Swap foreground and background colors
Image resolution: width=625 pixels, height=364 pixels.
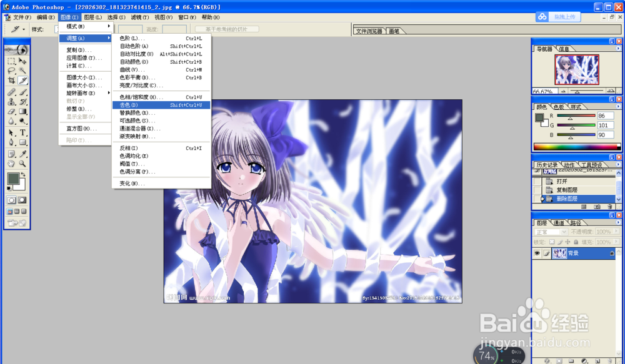[23, 175]
